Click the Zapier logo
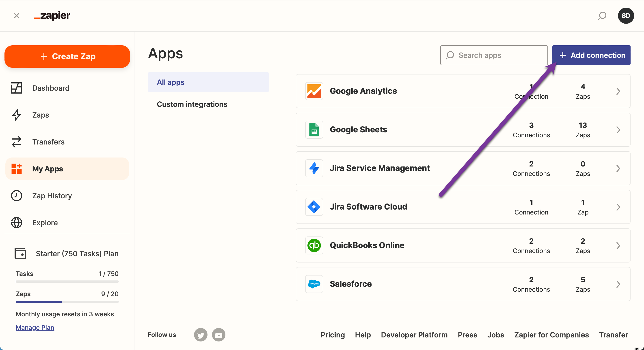The width and height of the screenshot is (644, 350). pos(52,15)
